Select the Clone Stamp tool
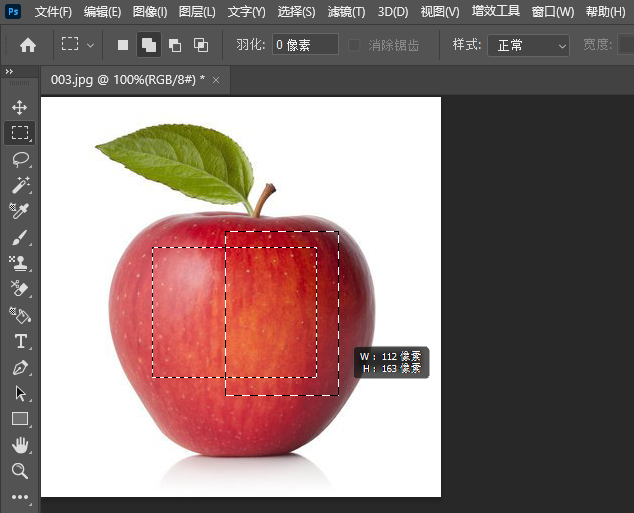Image resolution: width=634 pixels, height=513 pixels. pyautogui.click(x=19, y=263)
